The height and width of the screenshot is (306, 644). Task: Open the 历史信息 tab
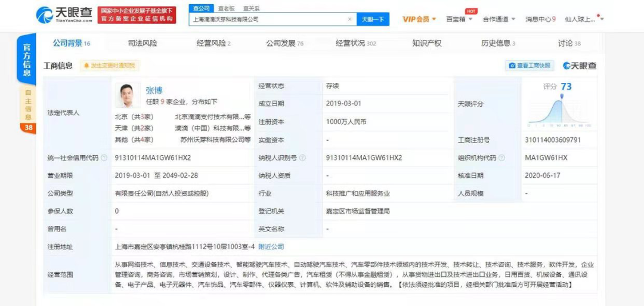point(498,43)
